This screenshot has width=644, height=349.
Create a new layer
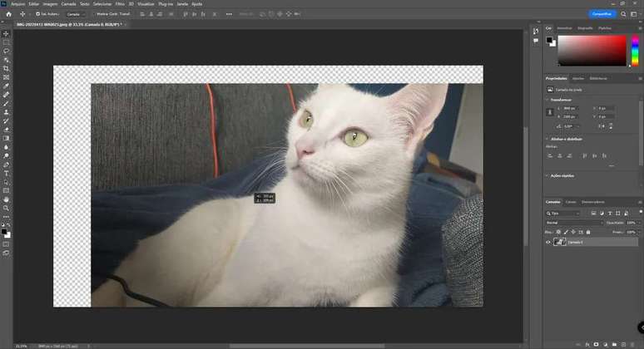tap(623, 345)
